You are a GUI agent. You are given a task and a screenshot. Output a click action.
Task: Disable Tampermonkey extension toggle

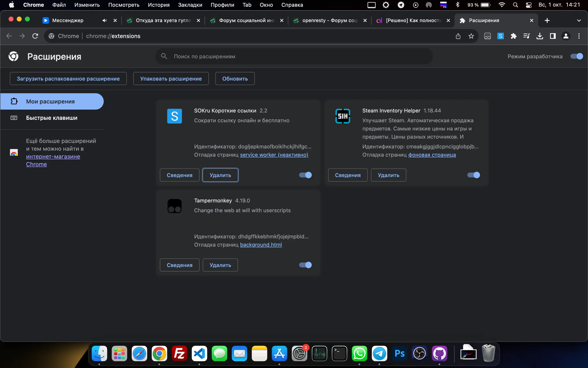[305, 265]
